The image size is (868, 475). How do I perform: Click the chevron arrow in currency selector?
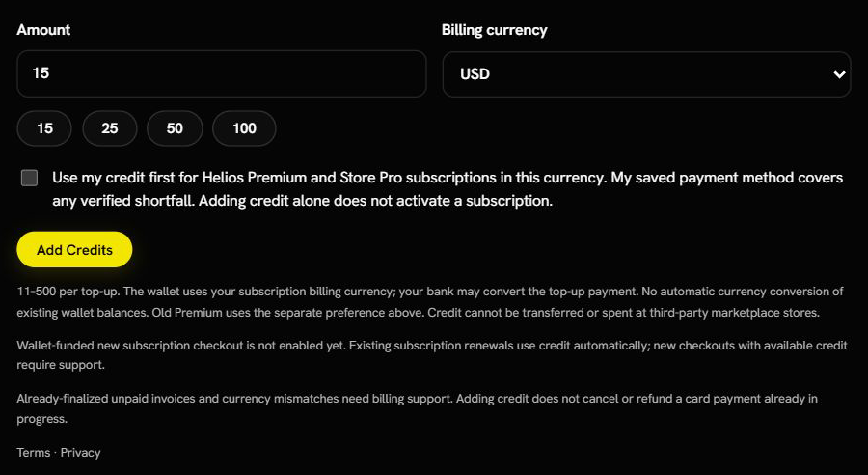[x=839, y=74]
